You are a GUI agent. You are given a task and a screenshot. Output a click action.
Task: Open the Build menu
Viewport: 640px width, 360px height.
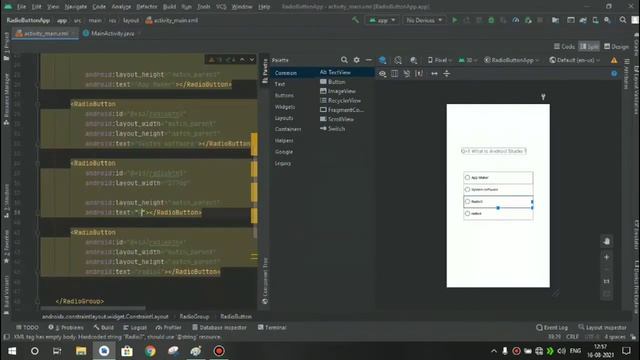coord(169,7)
